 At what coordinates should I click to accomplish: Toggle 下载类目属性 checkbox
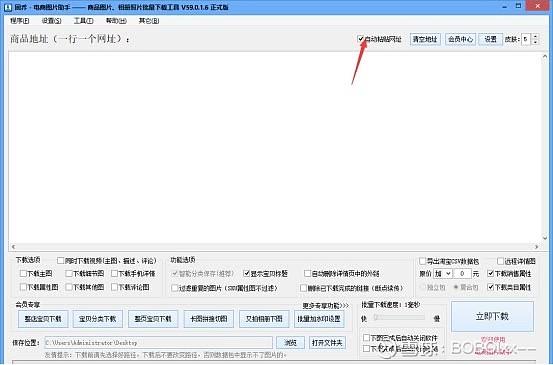coord(491,287)
